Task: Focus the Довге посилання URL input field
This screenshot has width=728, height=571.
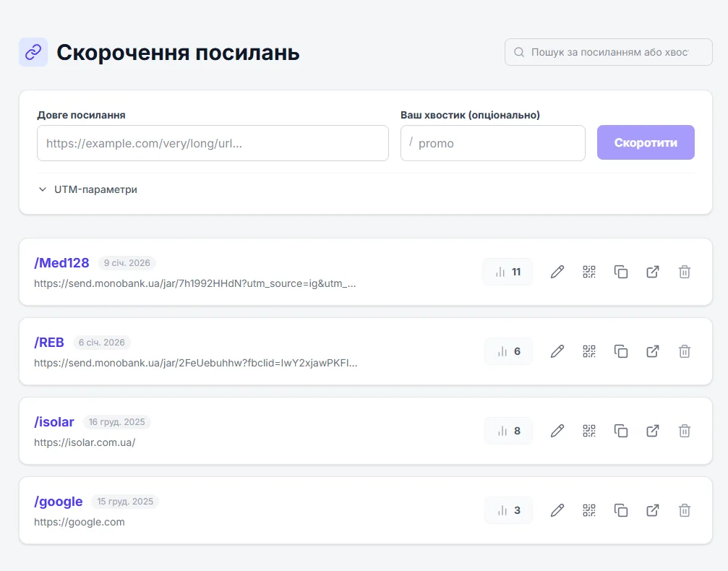Action: point(213,143)
